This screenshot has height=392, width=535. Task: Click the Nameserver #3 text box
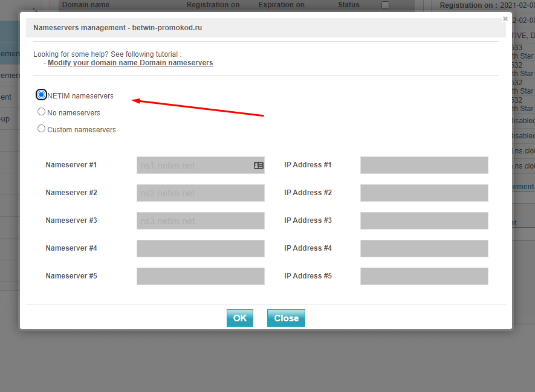200,221
